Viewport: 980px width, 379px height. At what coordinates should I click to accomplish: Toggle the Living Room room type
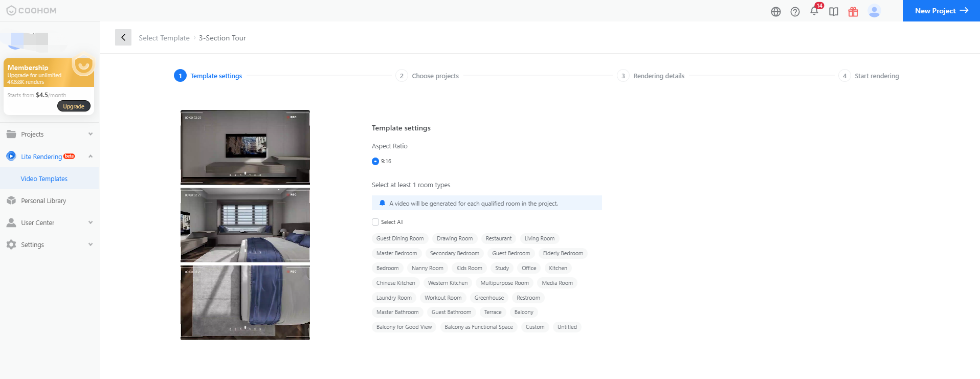click(539, 238)
